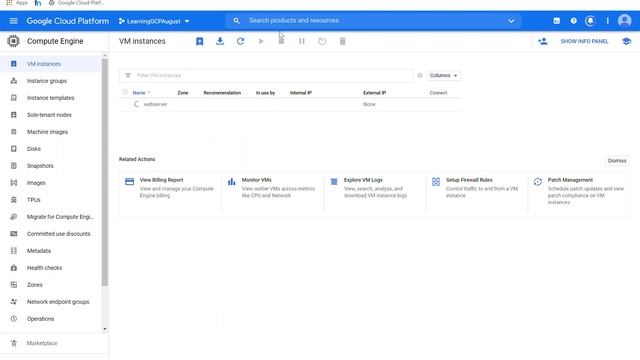Click the Zone column header

tap(183, 93)
